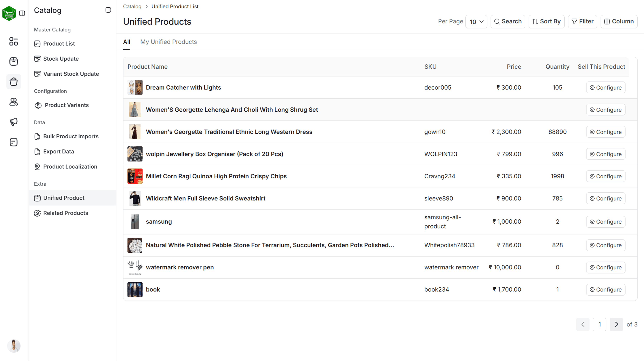Click the Variant Stock Update icon
Screen dimensions: 644x362
(37, 74)
